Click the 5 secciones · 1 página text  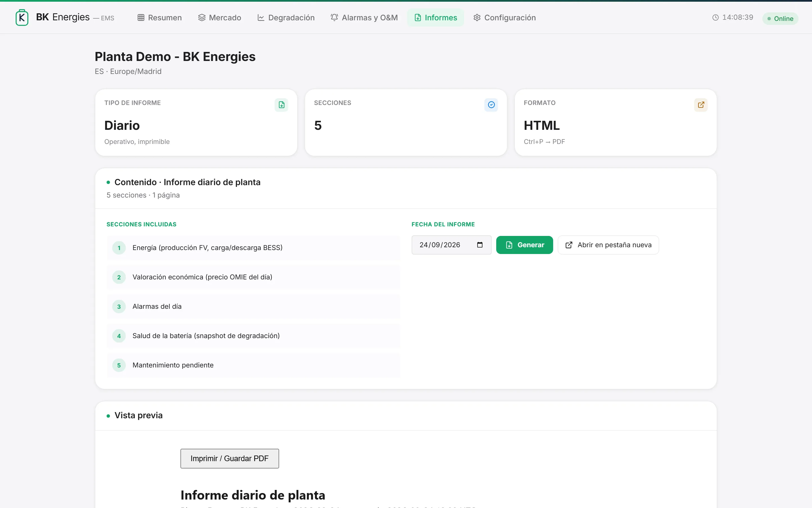coord(143,195)
